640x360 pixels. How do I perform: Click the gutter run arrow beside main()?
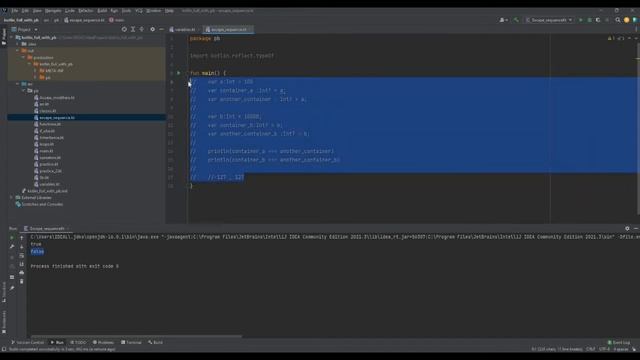coord(178,73)
